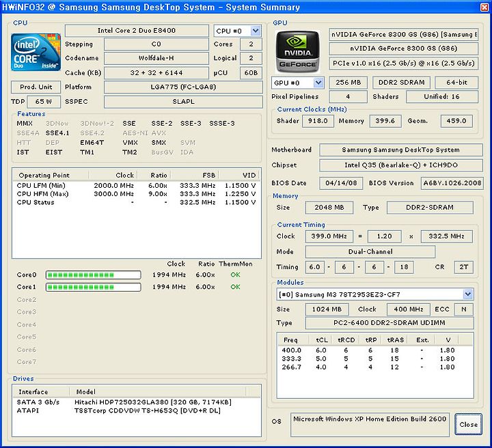Click the Unified: 16 shaders field

tap(442, 96)
